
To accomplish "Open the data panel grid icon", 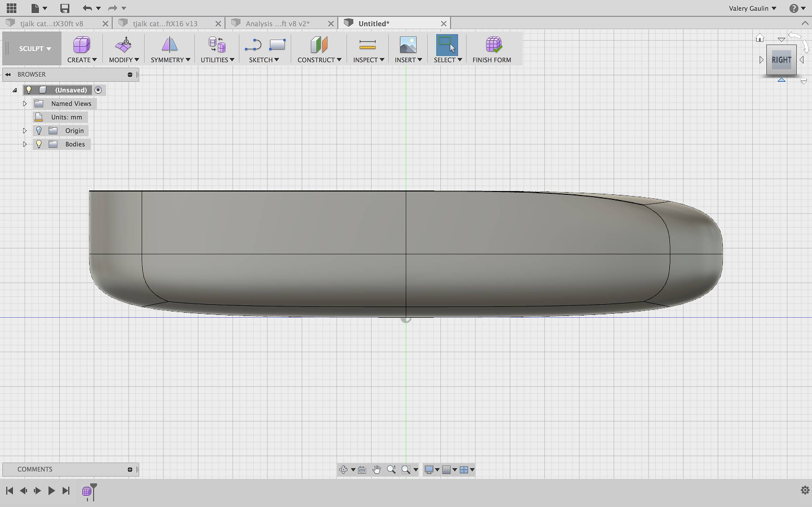I will click(x=11, y=8).
